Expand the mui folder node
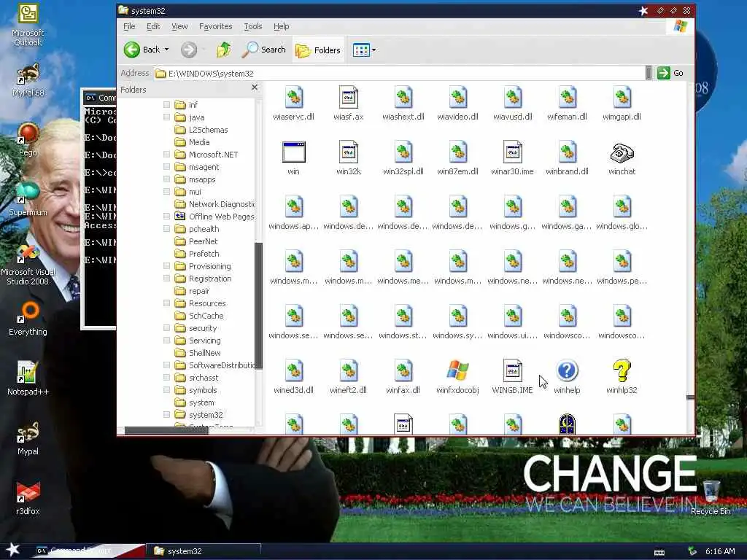The image size is (747, 560). (x=167, y=192)
